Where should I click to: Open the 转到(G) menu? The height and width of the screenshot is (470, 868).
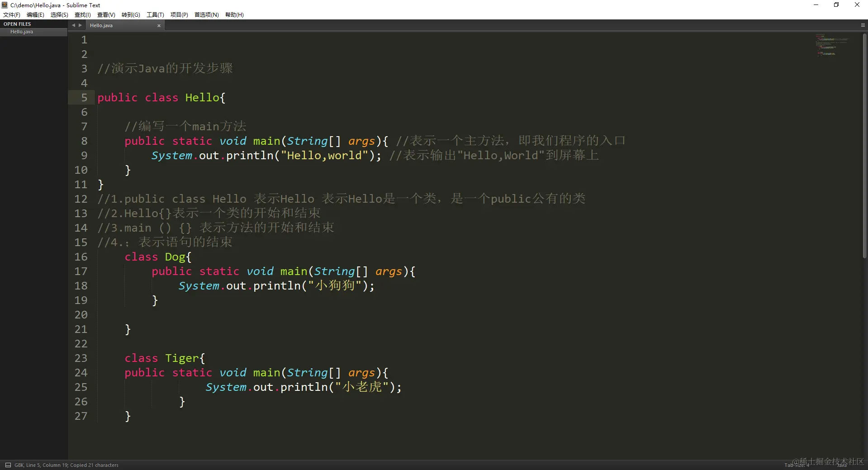coord(131,15)
